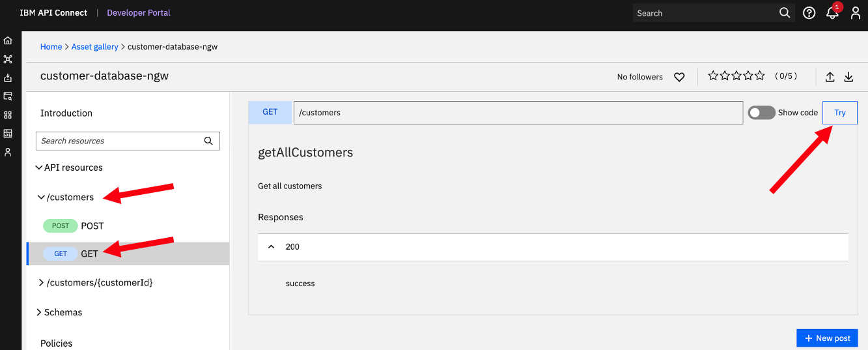This screenshot has width=868, height=350.
Task: Click the No followers text
Action: (640, 77)
